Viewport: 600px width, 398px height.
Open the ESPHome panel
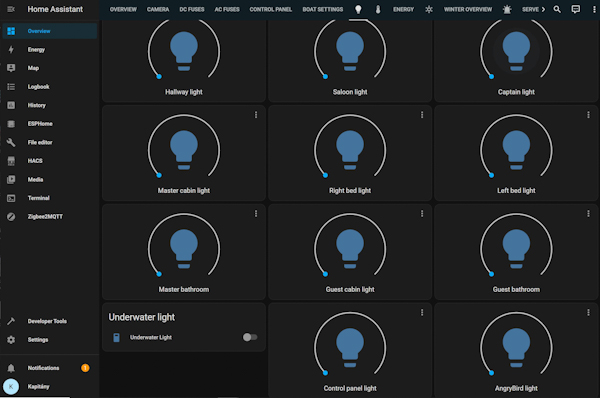[x=50, y=124]
